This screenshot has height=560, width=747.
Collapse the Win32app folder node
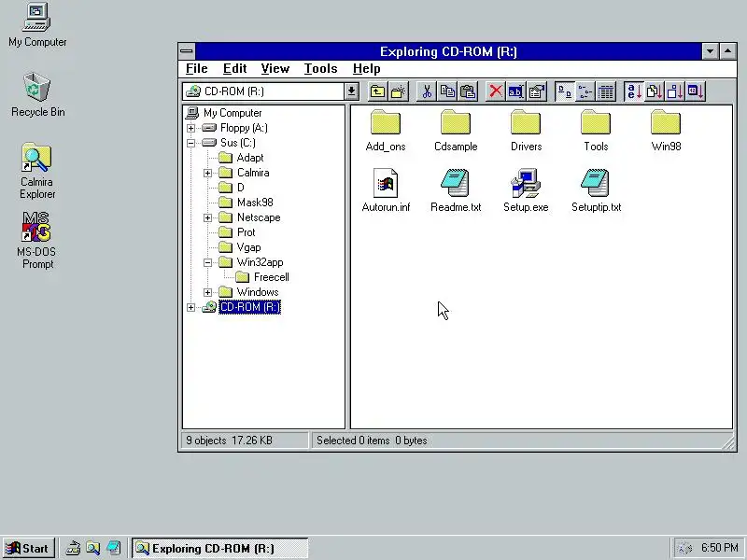(x=207, y=262)
